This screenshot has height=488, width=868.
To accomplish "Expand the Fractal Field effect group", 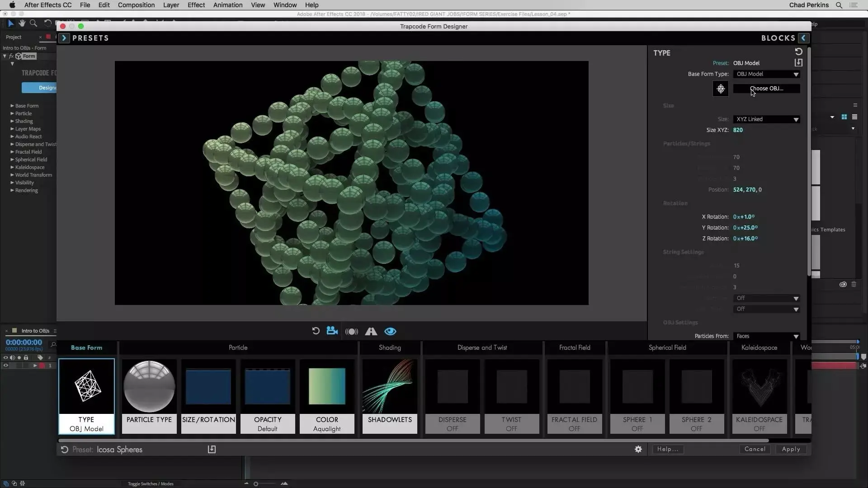I will click(x=12, y=152).
